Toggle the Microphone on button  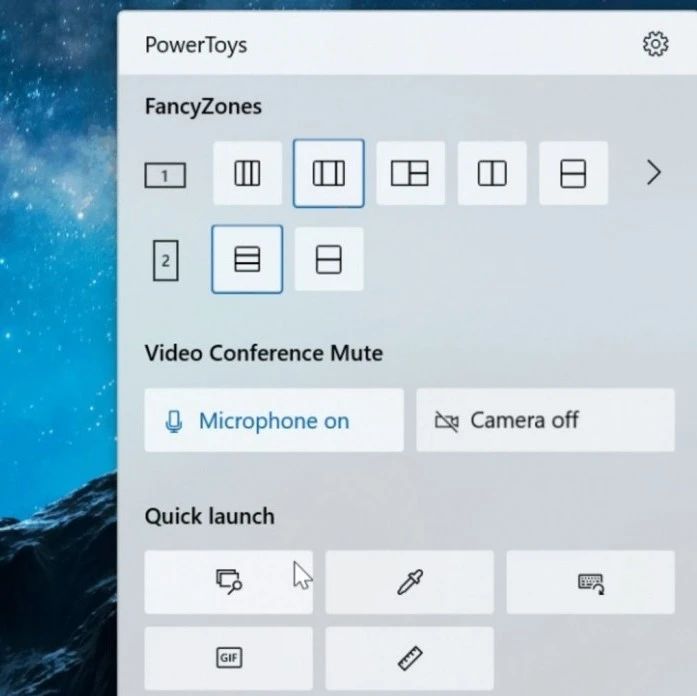point(274,420)
